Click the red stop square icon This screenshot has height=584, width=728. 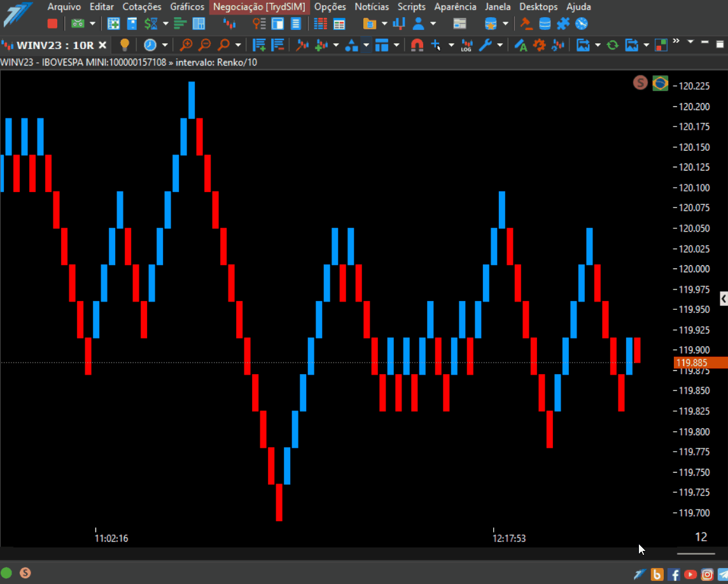(x=52, y=23)
